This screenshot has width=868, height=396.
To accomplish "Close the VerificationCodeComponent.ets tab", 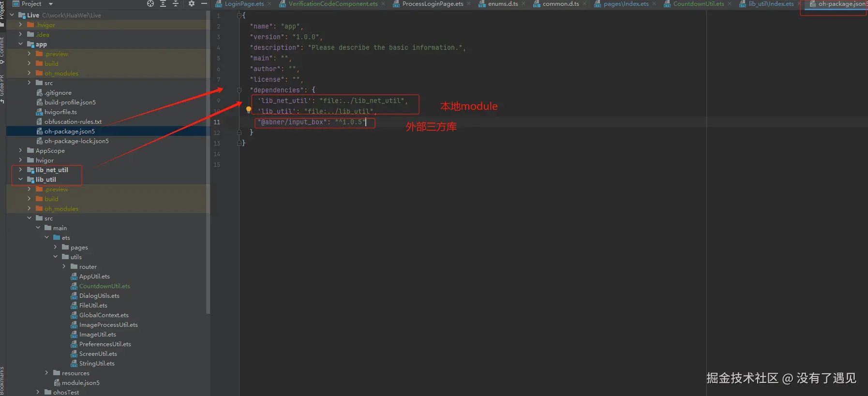I will coord(383,4).
